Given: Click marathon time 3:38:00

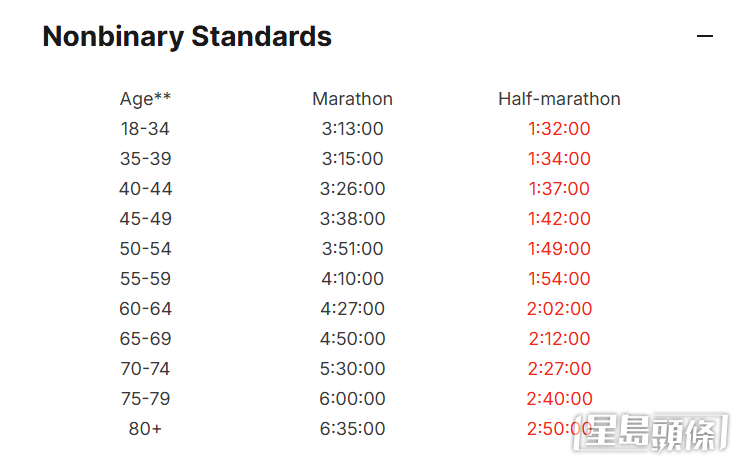Looking at the screenshot, I should (x=352, y=218).
